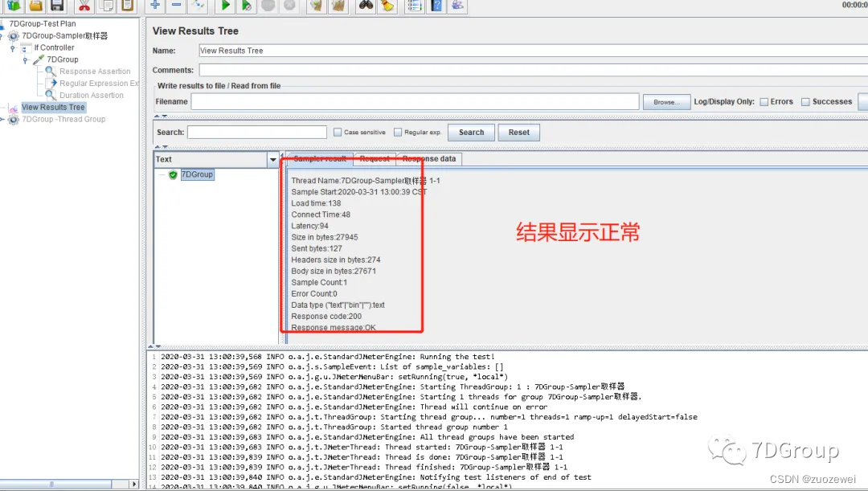Open the Text renderer dropdown
The image size is (868, 491).
coord(272,159)
